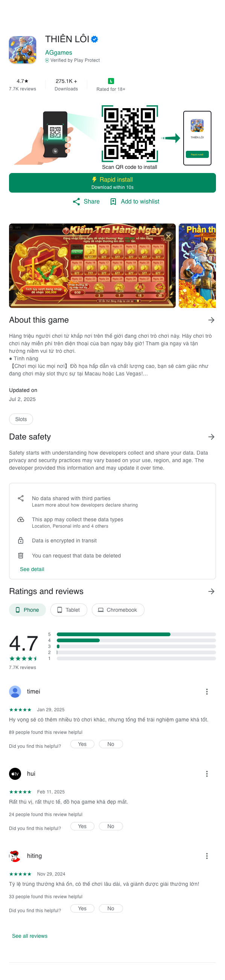Expand the Date safety section arrow
The height and width of the screenshot is (980, 225).
[x=211, y=437]
